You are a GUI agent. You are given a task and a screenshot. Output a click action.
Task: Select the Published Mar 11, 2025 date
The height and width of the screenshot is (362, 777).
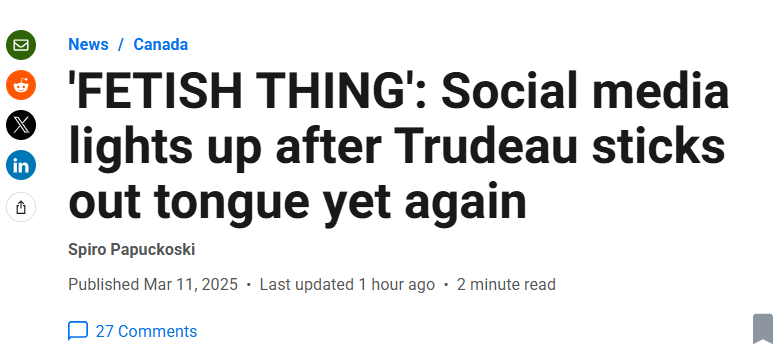153,285
